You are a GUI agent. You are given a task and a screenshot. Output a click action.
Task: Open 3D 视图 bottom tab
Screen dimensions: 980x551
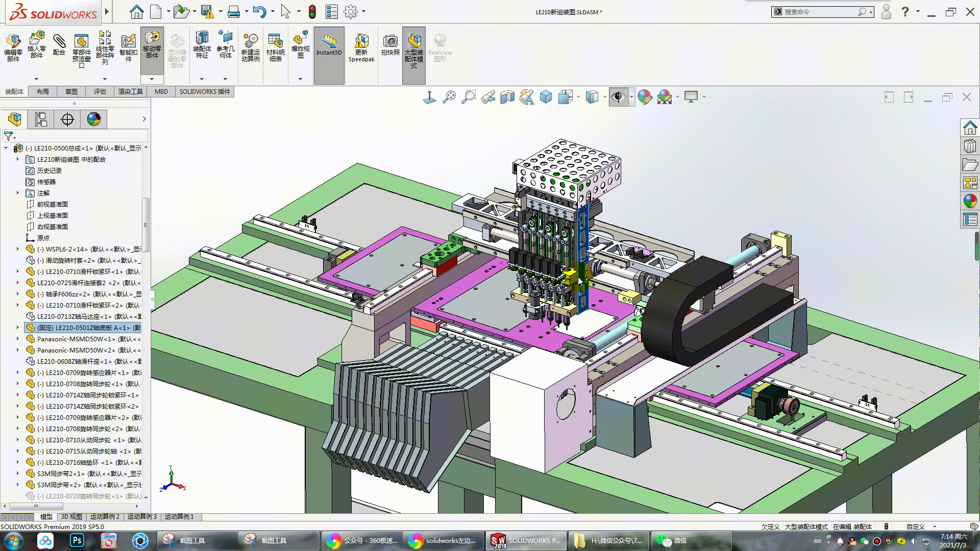(x=71, y=517)
